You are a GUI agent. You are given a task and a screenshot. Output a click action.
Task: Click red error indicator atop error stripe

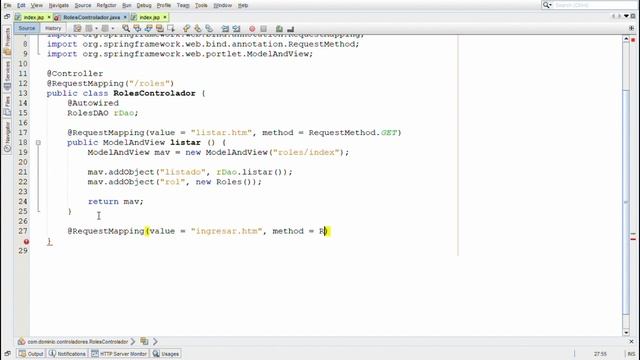(633, 40)
